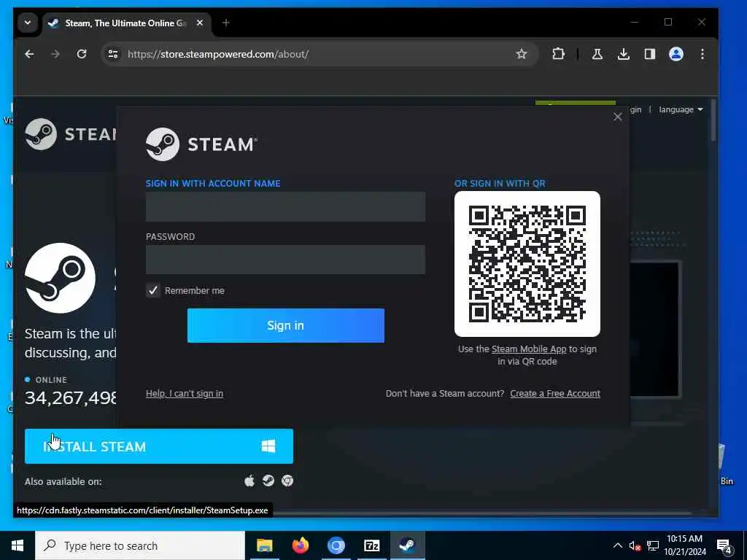Go back to previous page in Chrome
This screenshot has width=747, height=560.
coord(29,54)
